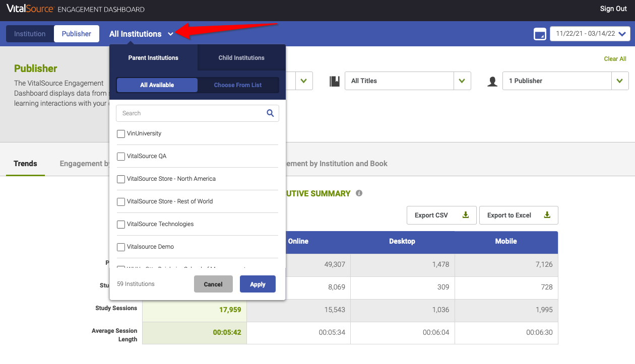
Task: Click the 59 Institutions count text
Action: pos(136,284)
